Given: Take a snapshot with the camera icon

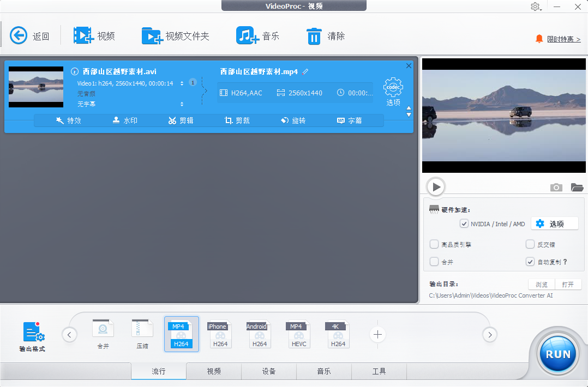Looking at the screenshot, I should click(x=556, y=187).
